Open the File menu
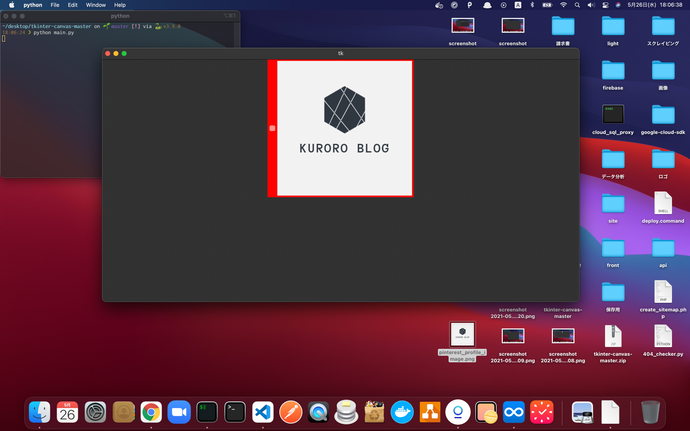Viewport: 690px width, 431px height. point(55,5)
